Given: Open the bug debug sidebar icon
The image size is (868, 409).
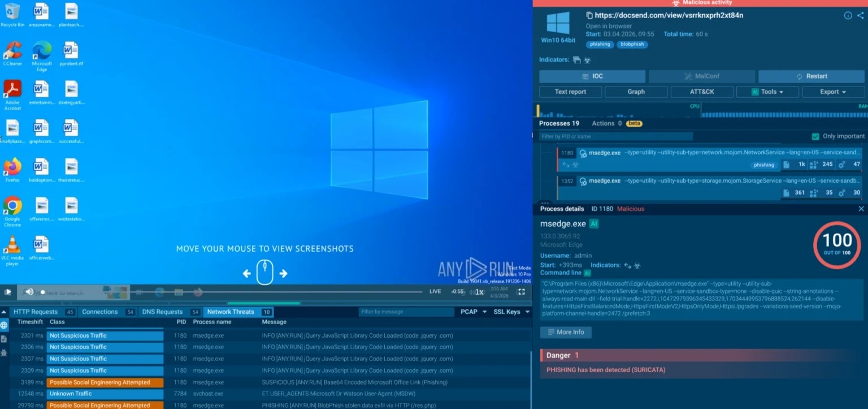Looking at the screenshot, I should 4,352.
